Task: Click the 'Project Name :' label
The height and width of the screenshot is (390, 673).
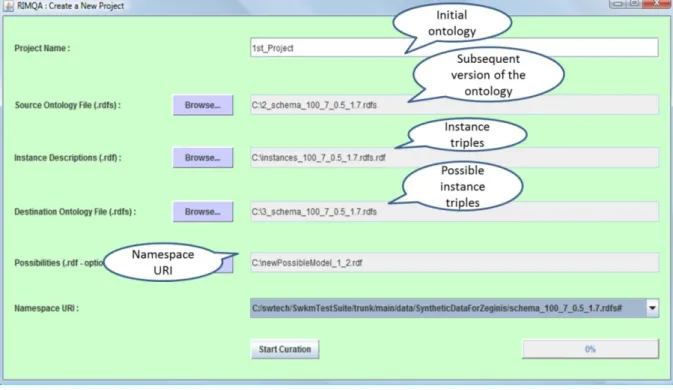Action: [x=42, y=48]
